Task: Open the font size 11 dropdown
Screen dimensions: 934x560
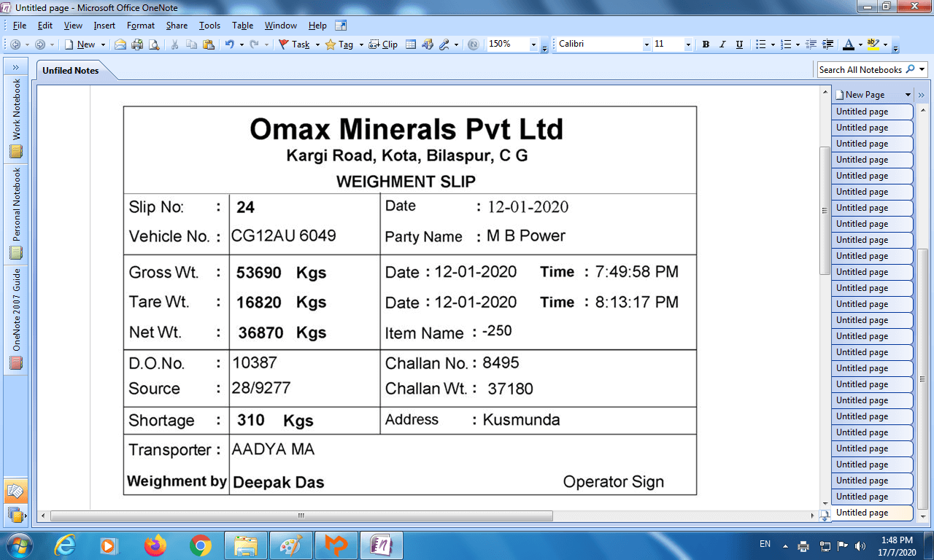Action: [687, 44]
